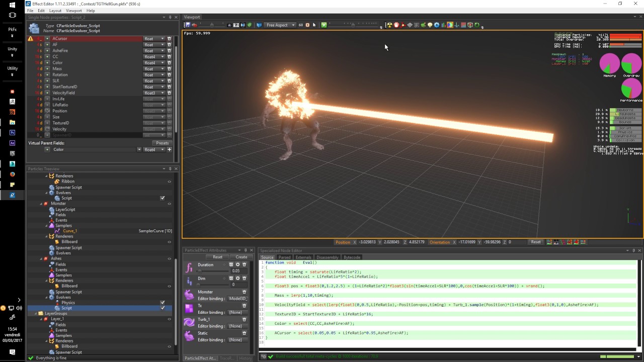Collapse the LayerGroups tree node

[36, 314]
